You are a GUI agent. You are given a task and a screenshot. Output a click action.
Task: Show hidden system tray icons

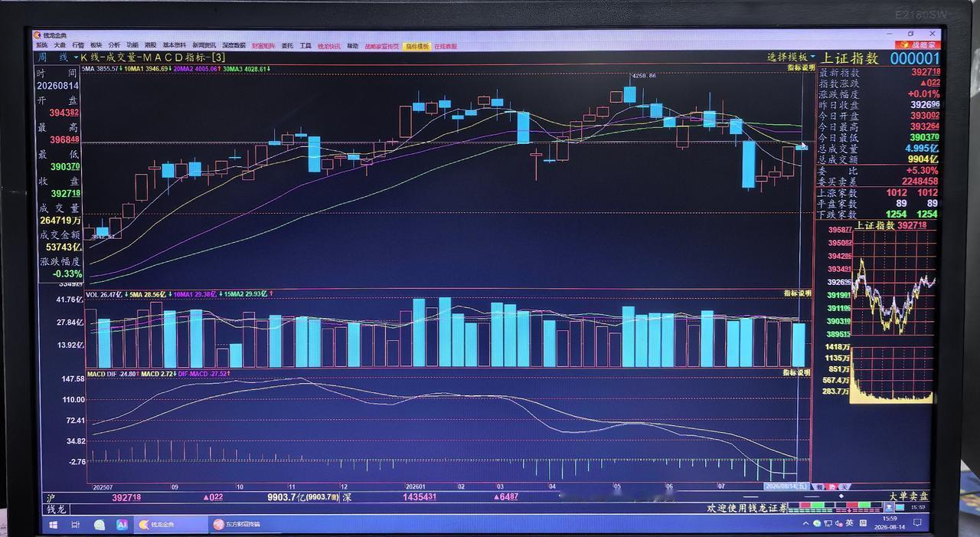point(806,523)
